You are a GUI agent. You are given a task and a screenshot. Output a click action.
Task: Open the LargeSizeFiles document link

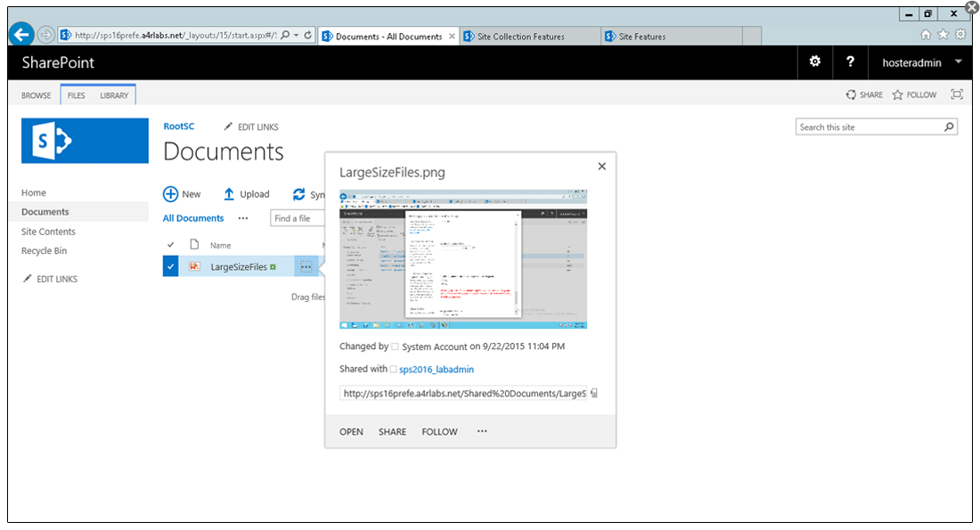pos(239,267)
